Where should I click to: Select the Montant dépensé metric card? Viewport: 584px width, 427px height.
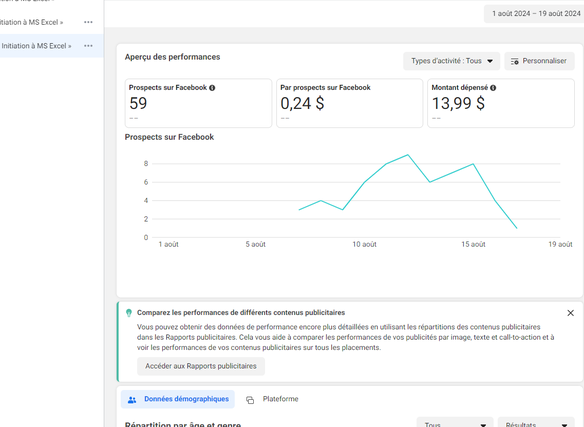[501, 103]
